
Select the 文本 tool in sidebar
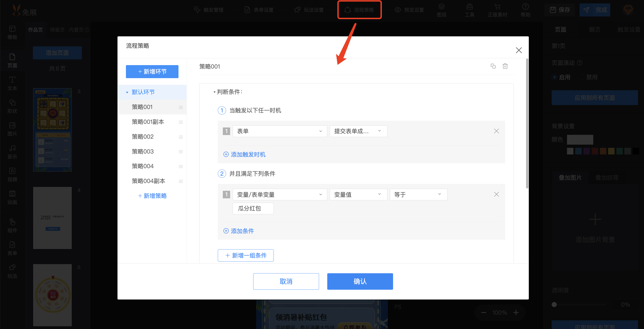tap(12, 83)
